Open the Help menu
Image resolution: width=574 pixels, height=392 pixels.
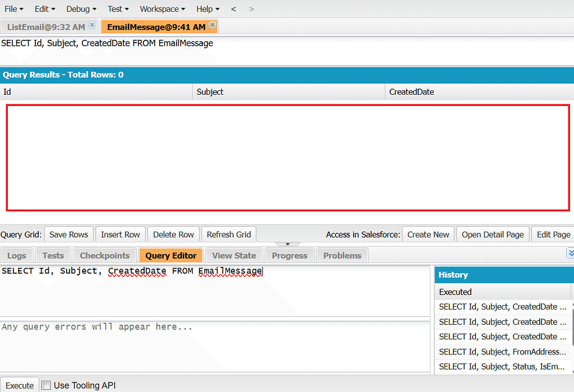click(207, 9)
